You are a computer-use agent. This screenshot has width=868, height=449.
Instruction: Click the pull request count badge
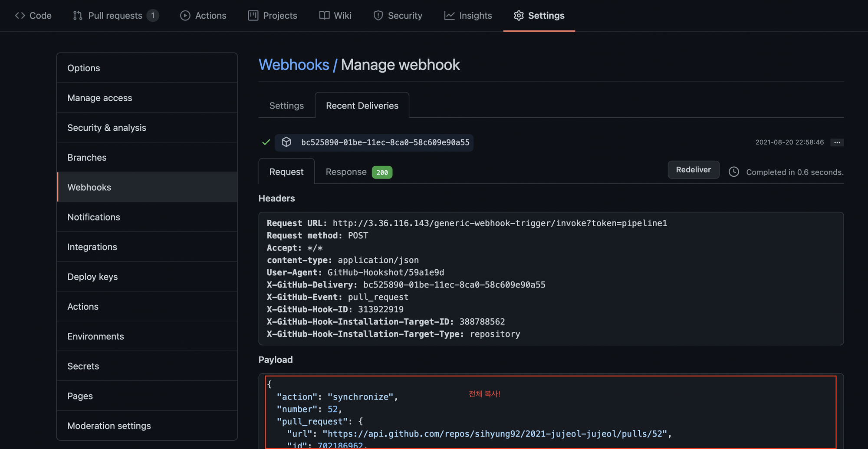[153, 16]
